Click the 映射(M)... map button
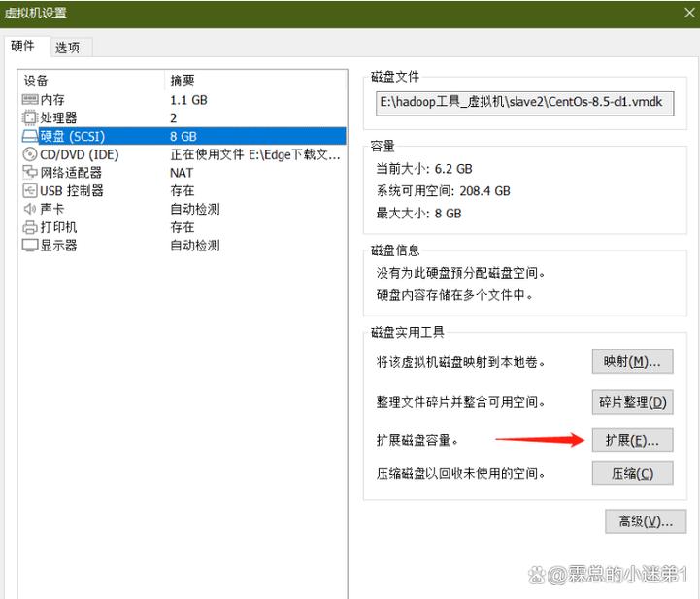 tap(632, 361)
